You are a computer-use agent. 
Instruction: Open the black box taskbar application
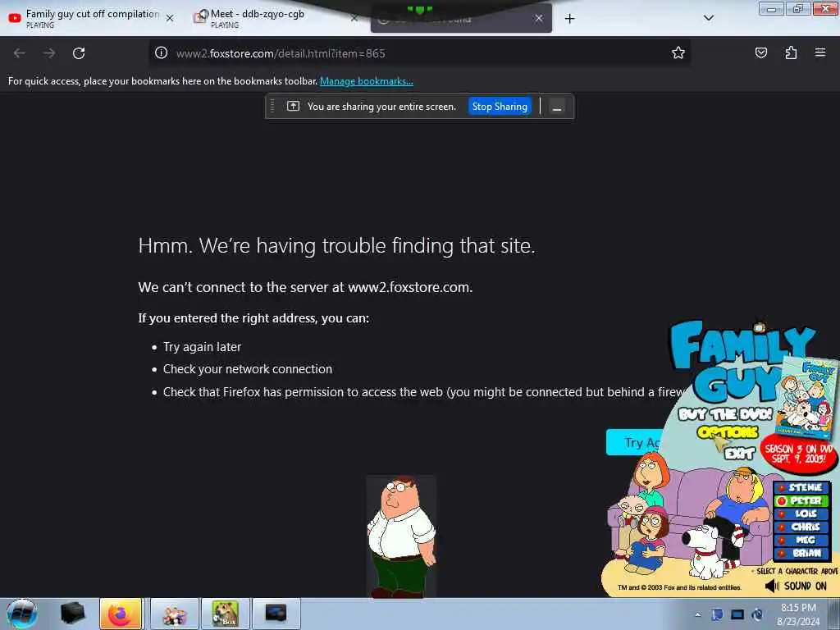coord(72,614)
